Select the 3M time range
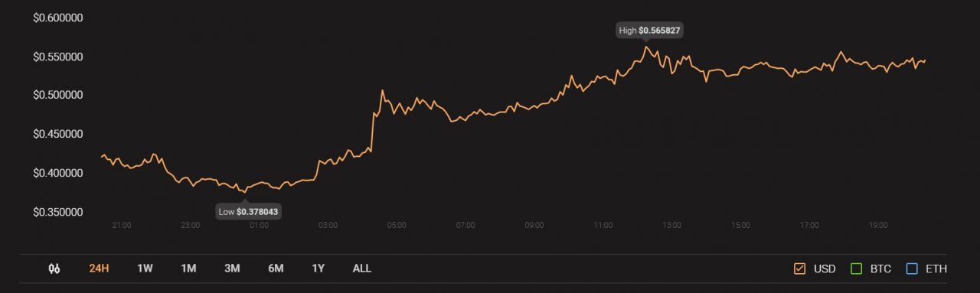This screenshot has width=980, height=293. pyautogui.click(x=232, y=269)
